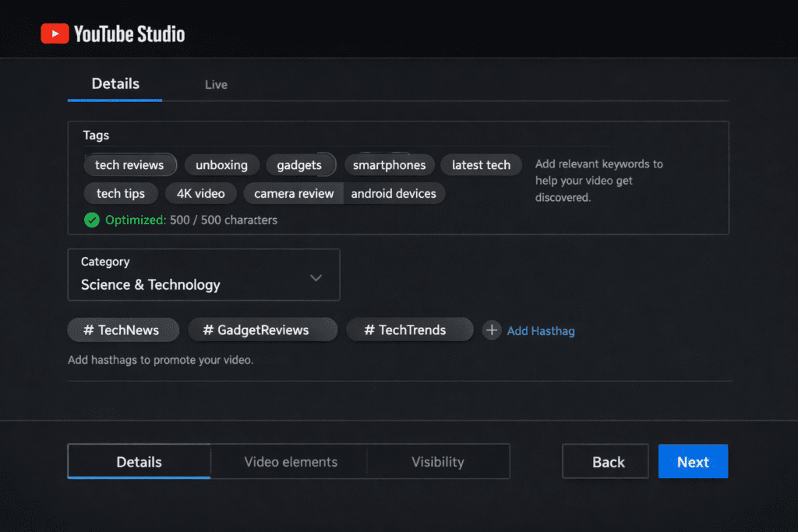Select the bottom Details step tab
The width and height of the screenshot is (798, 532).
click(139, 462)
